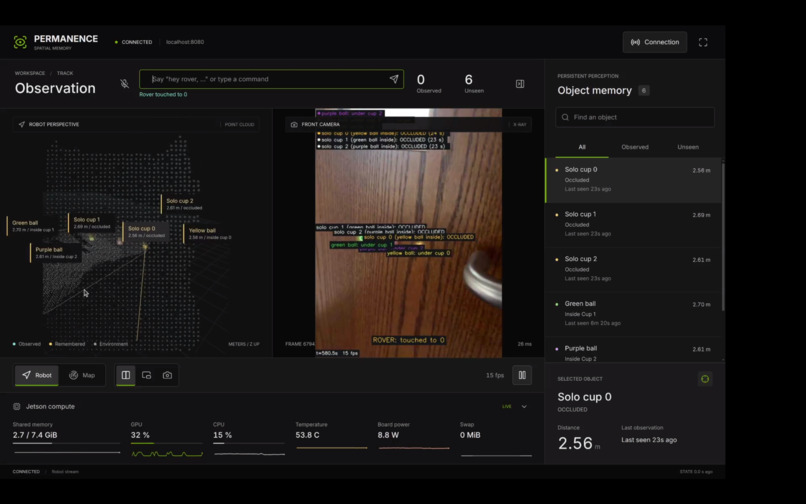806x504 pixels.
Task: Click Solo cup 1 label in point cloud
Action: [90, 222]
